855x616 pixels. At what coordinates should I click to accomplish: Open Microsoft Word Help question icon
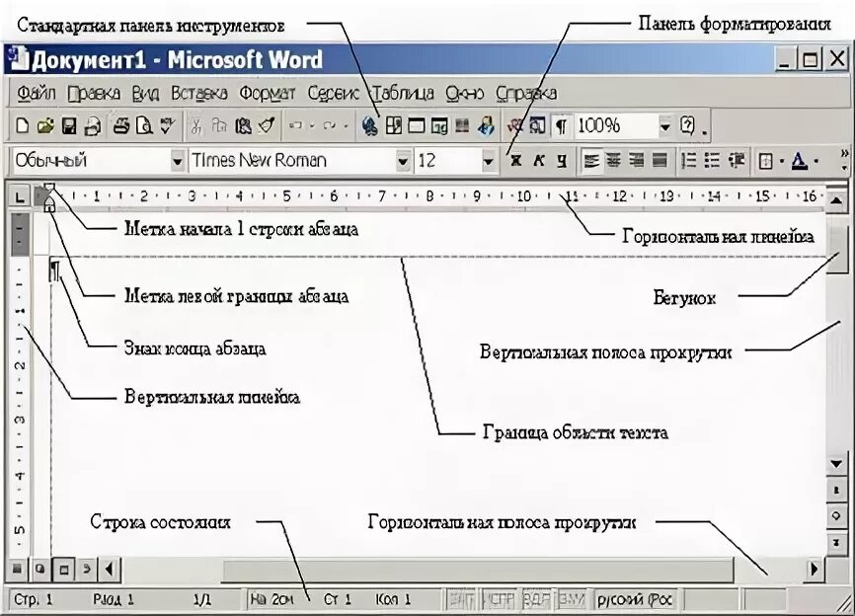pos(687,126)
